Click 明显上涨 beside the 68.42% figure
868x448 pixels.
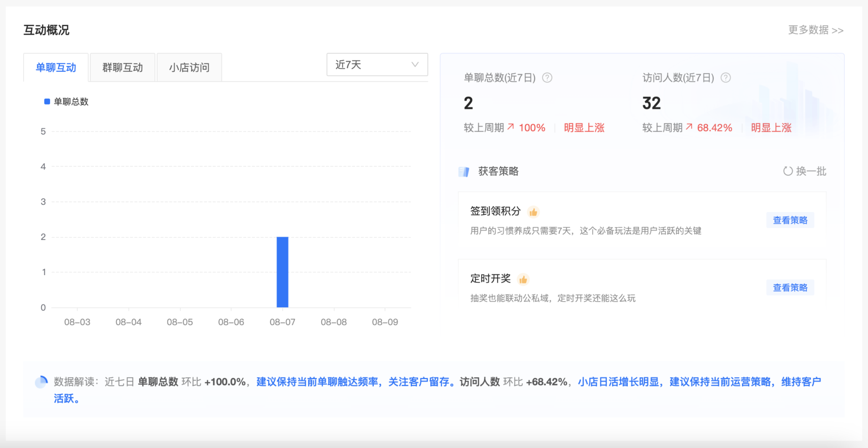[x=771, y=128]
